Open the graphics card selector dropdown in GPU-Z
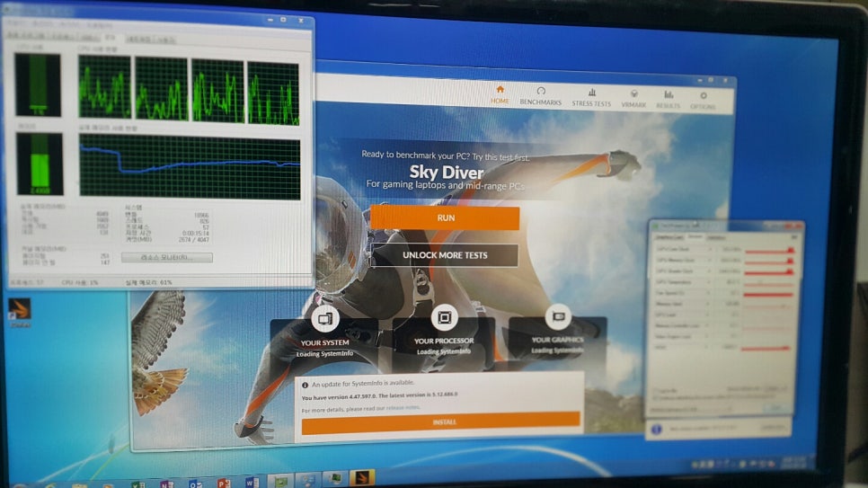The width and height of the screenshot is (868, 488). pyautogui.click(x=691, y=409)
